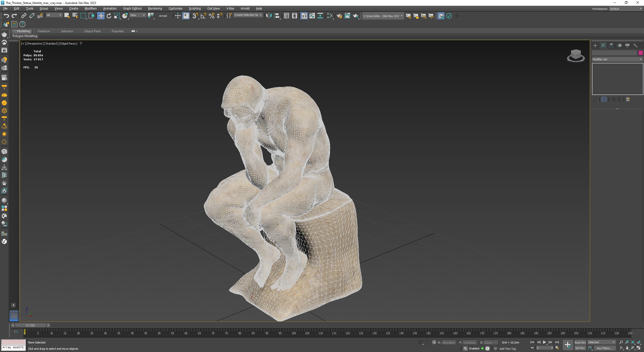Click the Rectangular Selection Region icon
The width and height of the screenshot is (644, 352).
point(83,16)
